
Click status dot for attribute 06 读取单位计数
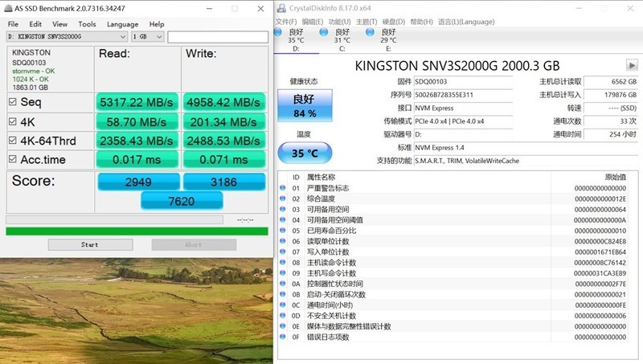tap(283, 241)
